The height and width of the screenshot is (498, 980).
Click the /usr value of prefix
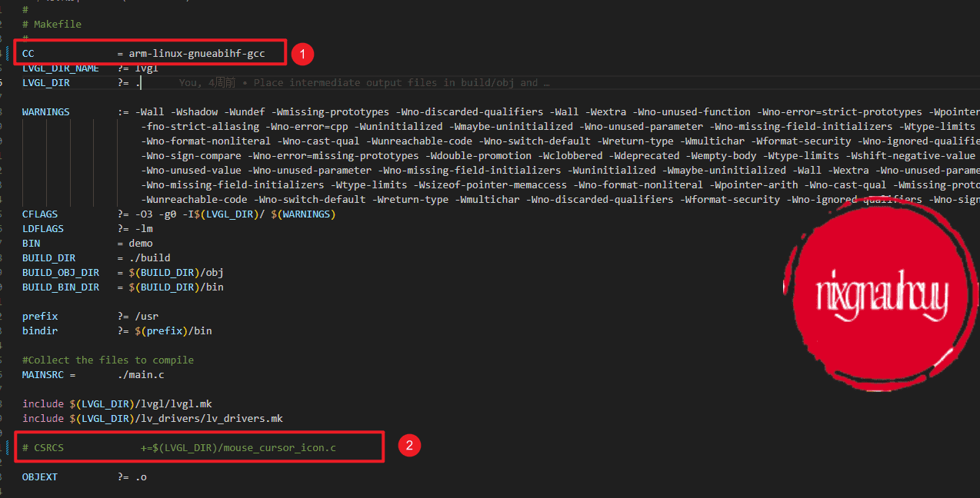point(146,316)
